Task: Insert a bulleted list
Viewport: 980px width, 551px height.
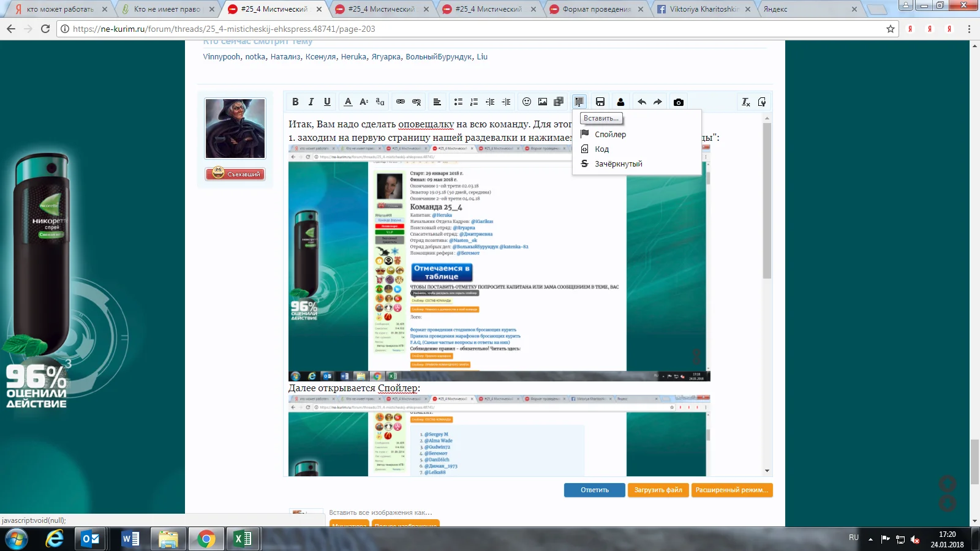Action: (x=458, y=102)
